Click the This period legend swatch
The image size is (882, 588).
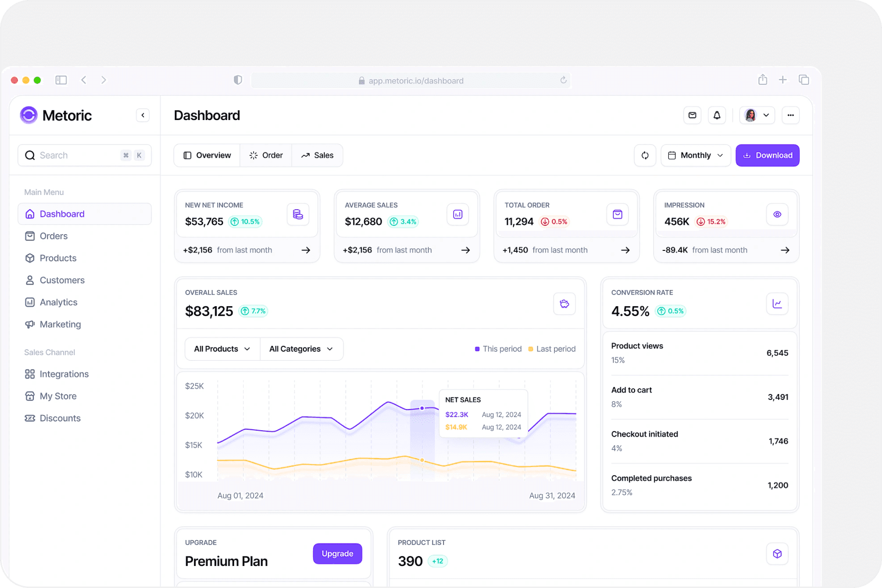[477, 349]
